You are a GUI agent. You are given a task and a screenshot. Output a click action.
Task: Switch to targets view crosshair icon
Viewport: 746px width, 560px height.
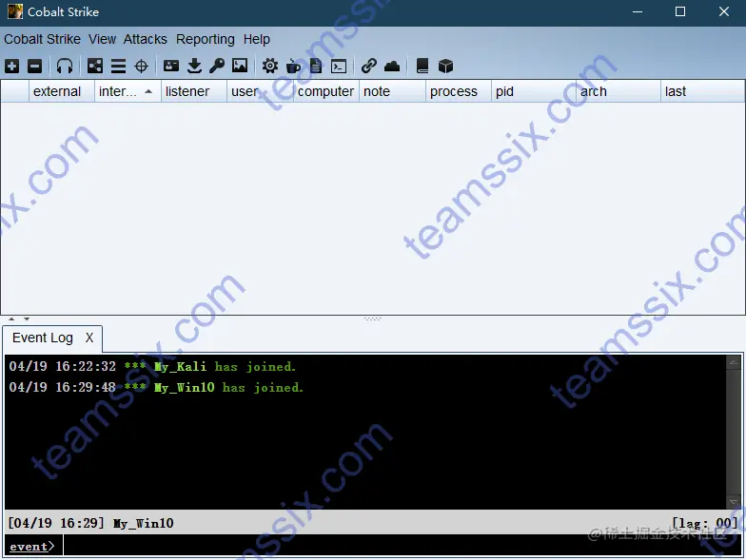(x=141, y=67)
